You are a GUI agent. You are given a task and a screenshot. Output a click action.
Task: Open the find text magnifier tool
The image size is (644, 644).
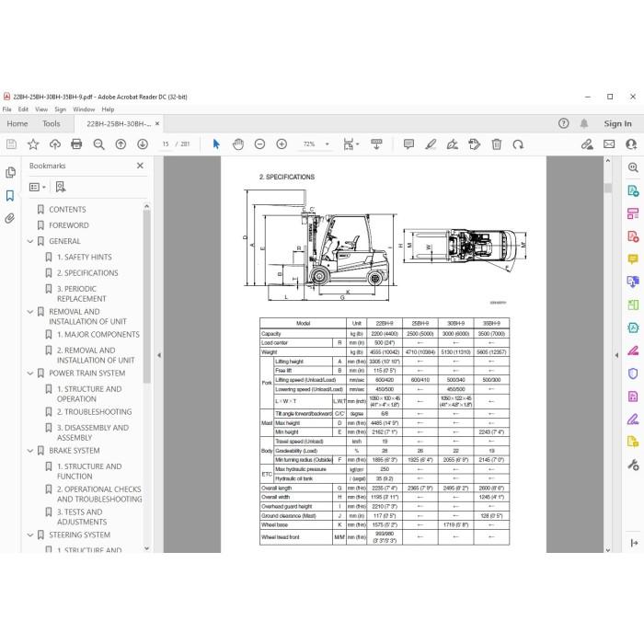(98, 144)
